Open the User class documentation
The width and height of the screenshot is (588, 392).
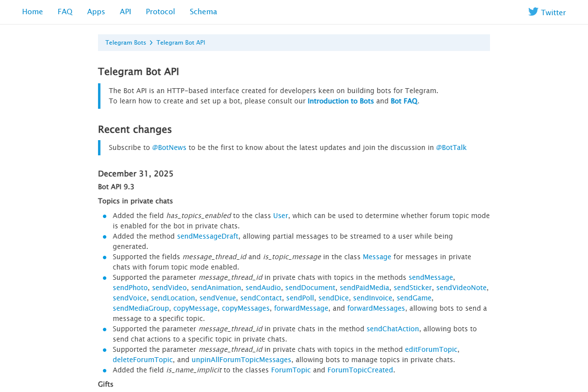pyautogui.click(x=280, y=216)
